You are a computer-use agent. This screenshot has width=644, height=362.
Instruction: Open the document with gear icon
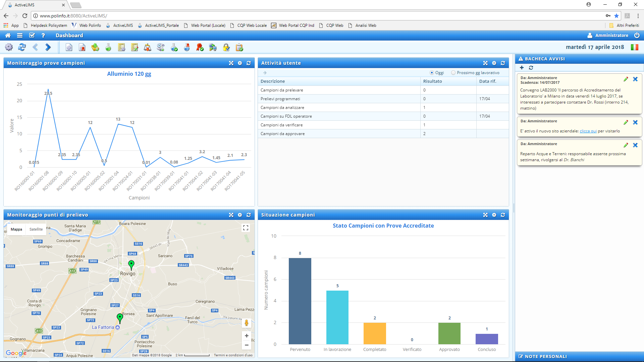pyautogui.click(x=69, y=48)
